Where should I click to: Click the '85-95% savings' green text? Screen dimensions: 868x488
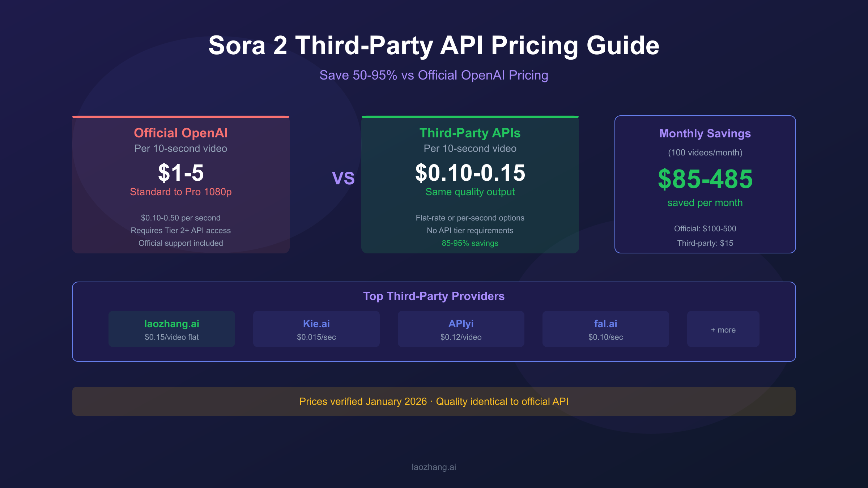(470, 243)
